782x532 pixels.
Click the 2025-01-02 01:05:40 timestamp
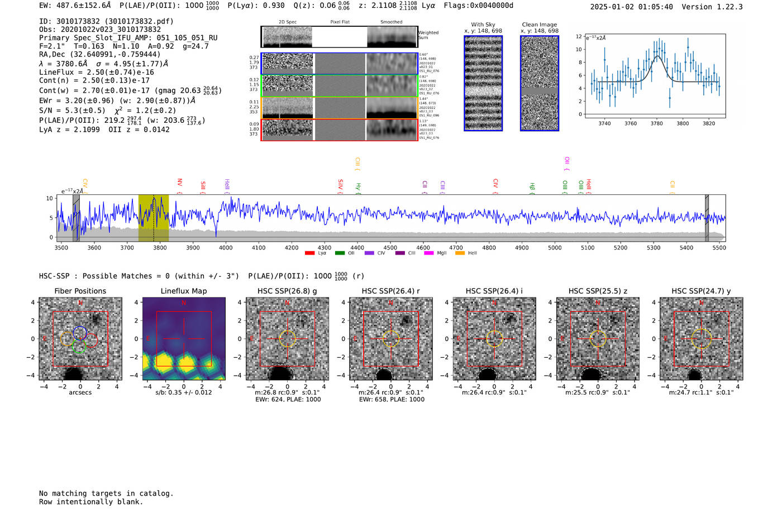click(x=632, y=7)
